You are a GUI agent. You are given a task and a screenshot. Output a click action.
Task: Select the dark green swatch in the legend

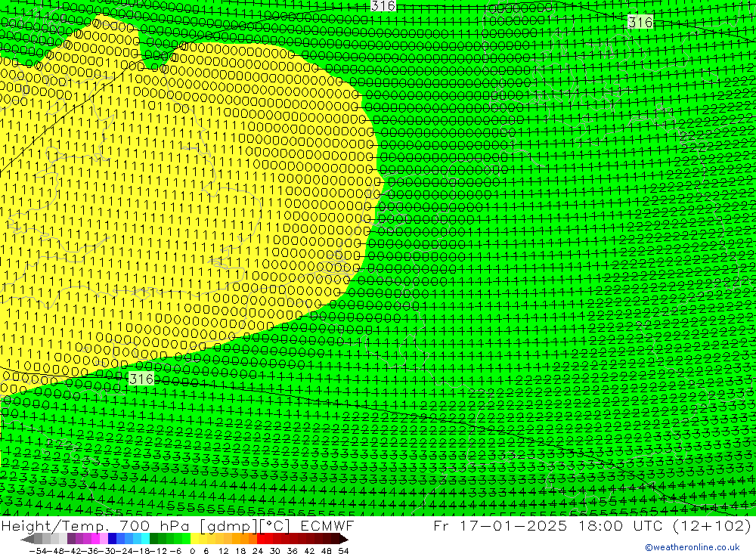(x=154, y=539)
